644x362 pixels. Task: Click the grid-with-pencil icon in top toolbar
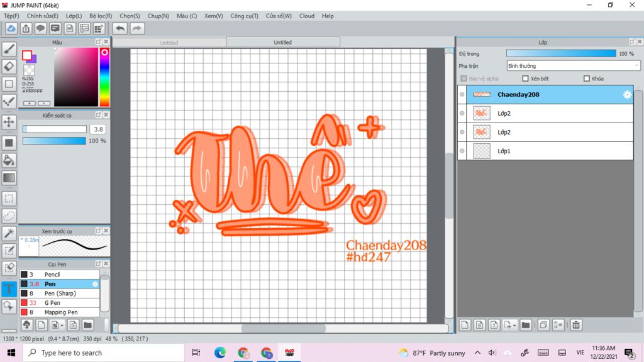click(x=99, y=28)
